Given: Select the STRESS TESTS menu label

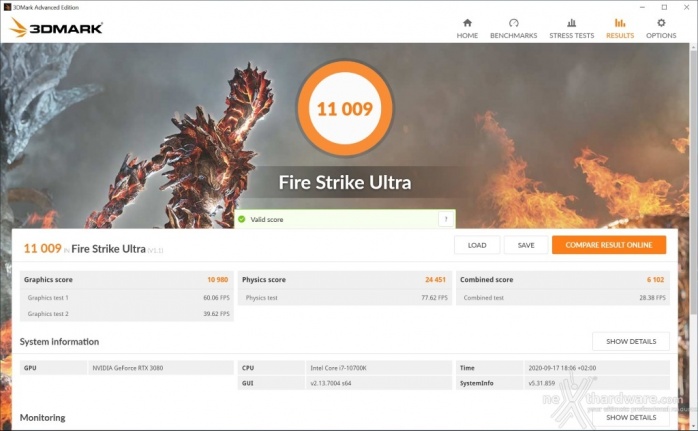Looking at the screenshot, I should click(571, 36).
